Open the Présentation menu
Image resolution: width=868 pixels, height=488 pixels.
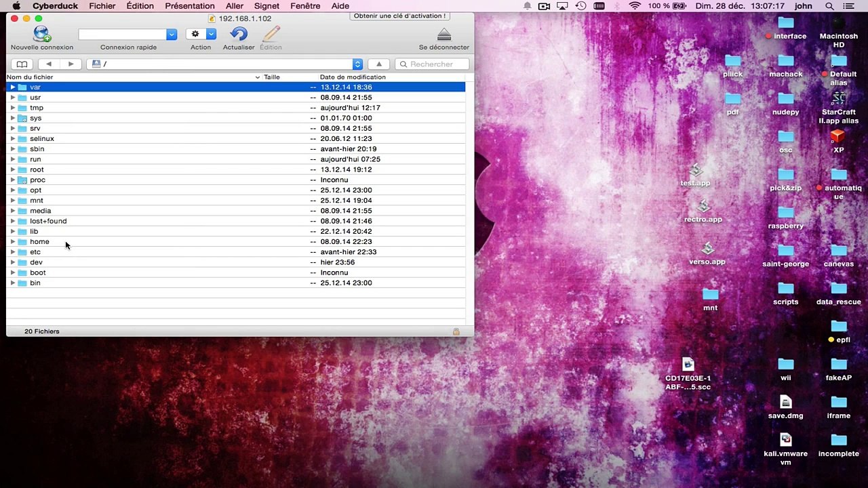click(x=190, y=6)
